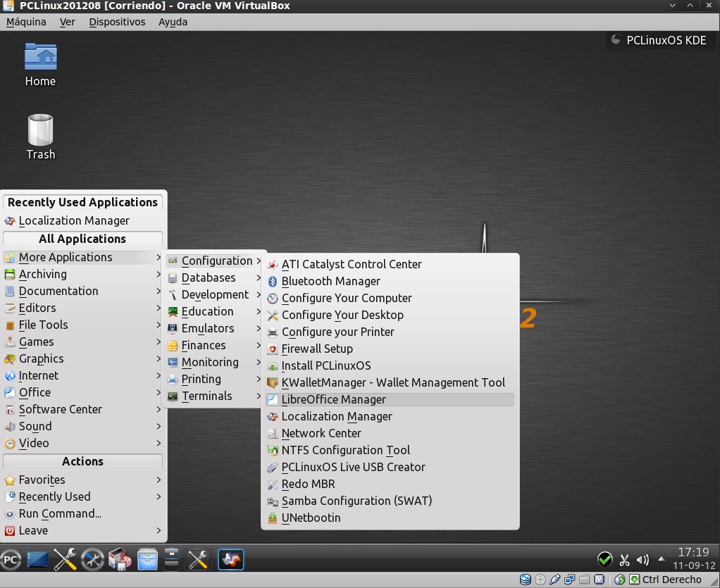Open the Dispositivos menu in VirtualBox
The width and height of the screenshot is (720, 588).
[117, 22]
